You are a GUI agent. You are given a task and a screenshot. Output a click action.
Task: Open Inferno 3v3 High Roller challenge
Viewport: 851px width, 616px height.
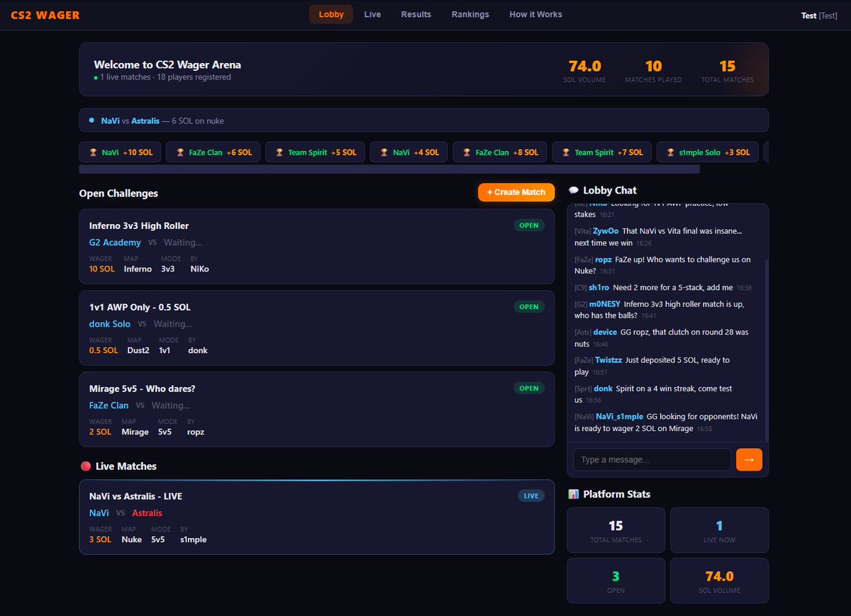317,247
